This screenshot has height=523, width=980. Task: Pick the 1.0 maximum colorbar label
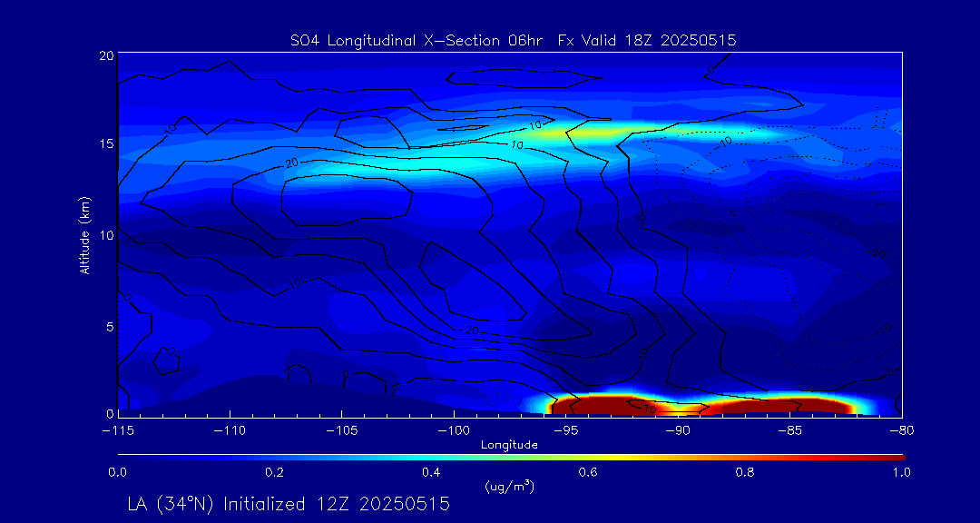pos(900,472)
